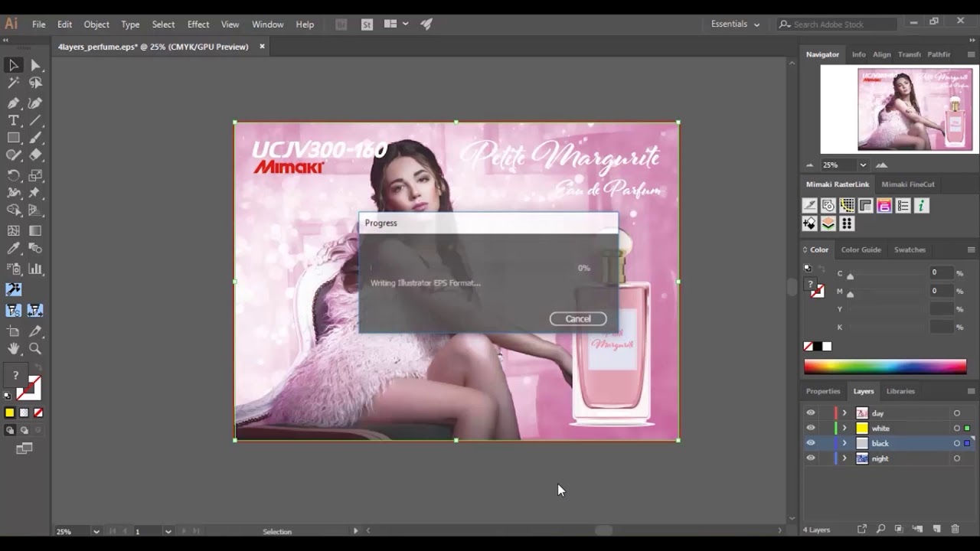Switch to the Libraries tab

(900, 391)
